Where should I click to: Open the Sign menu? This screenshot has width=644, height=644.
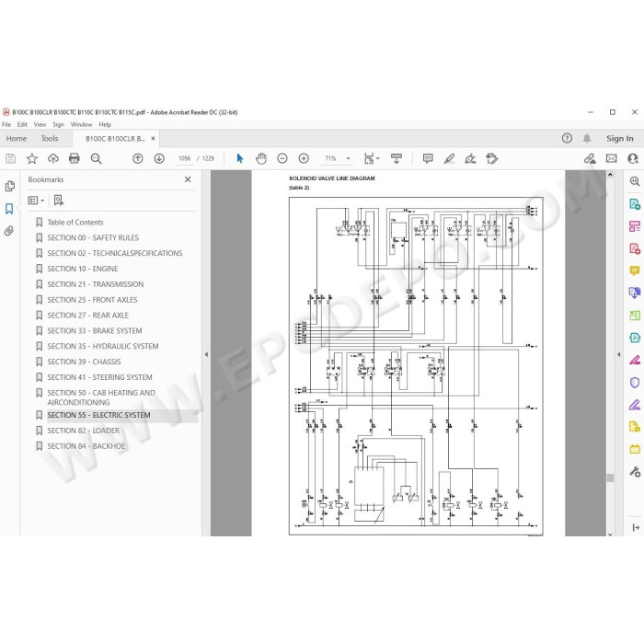pos(58,124)
